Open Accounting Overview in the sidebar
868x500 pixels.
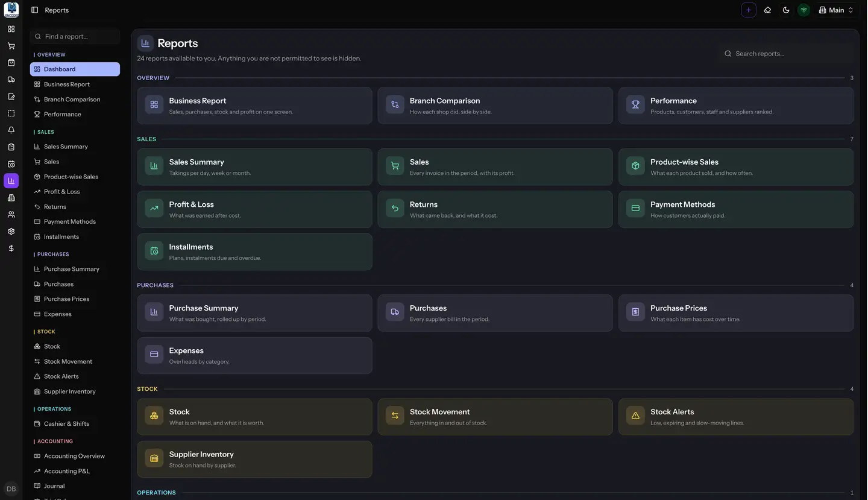75,457
